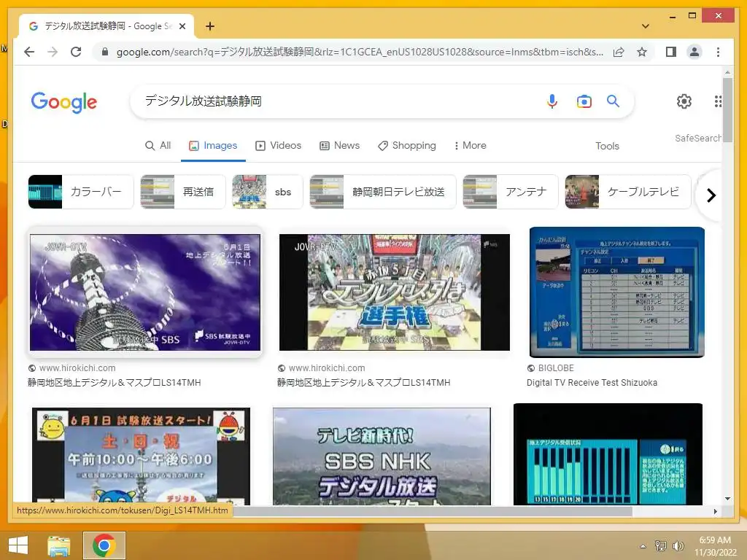747x560 pixels.
Task: Click the vertical page scrollbar thumb
Action: tap(727, 109)
